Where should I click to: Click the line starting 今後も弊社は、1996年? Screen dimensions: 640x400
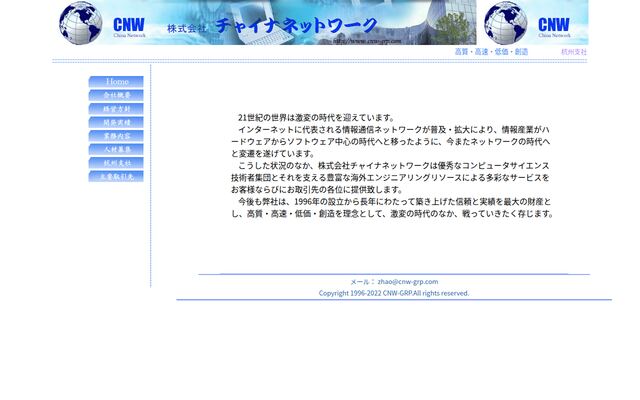(x=394, y=202)
